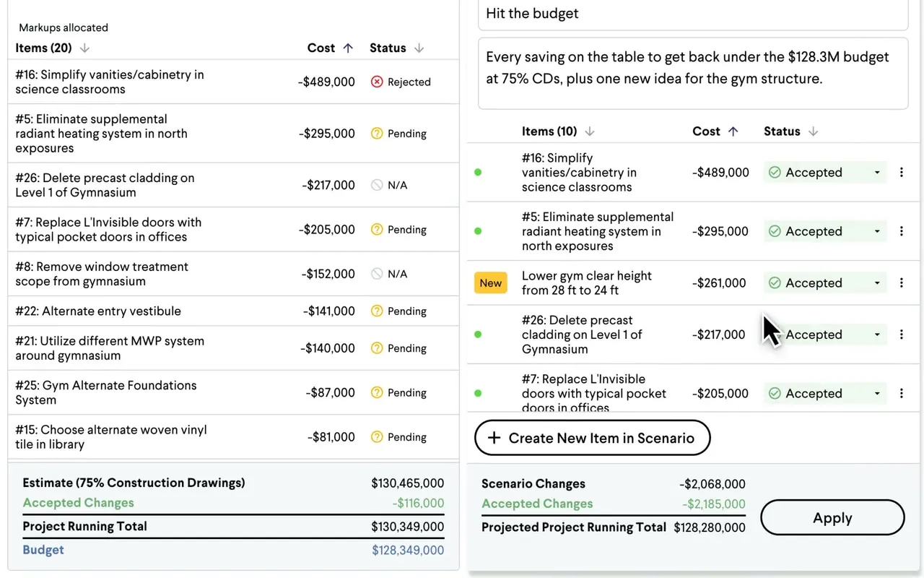
Task: Click the Rejected status icon for #16
Action: 377,82
